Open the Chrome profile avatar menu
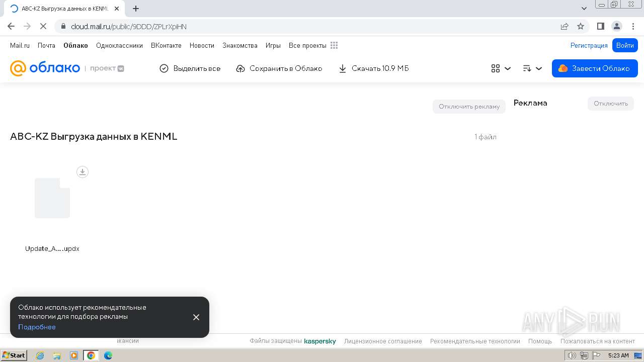Screen dimensions: 644x362 point(617,26)
